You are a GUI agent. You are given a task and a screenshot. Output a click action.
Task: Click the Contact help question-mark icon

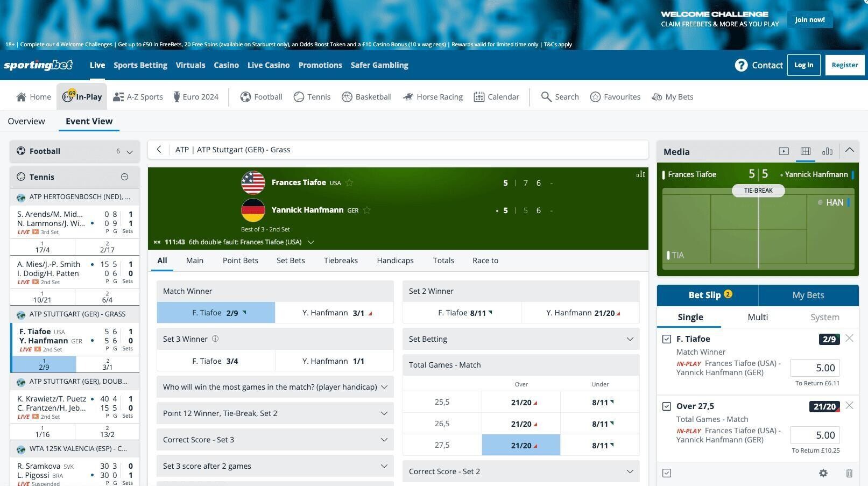coord(741,65)
